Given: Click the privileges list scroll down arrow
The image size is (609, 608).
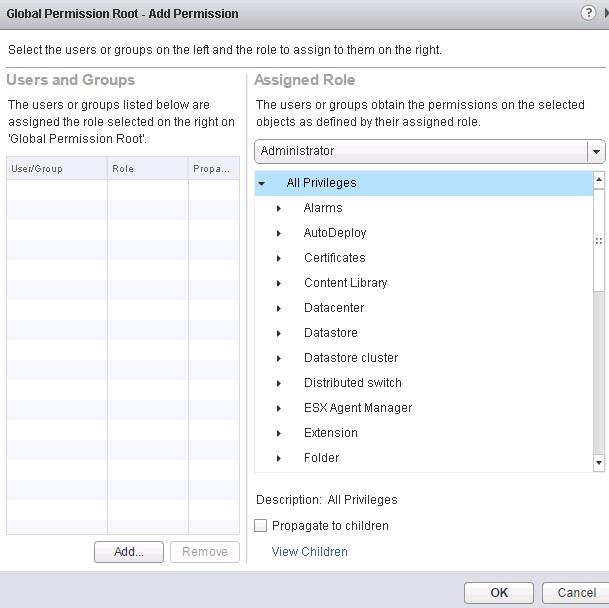Looking at the screenshot, I should pyautogui.click(x=599, y=463).
